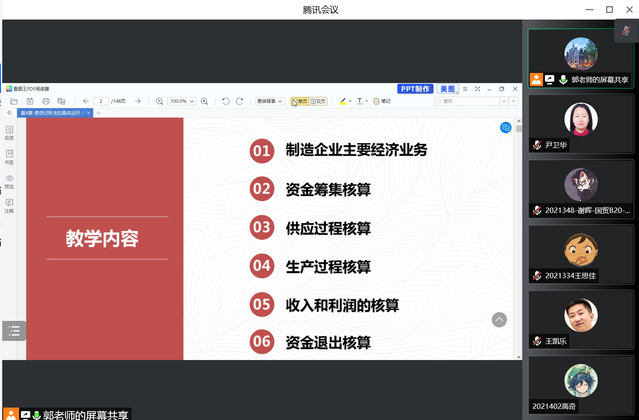Open the 目录 (contents) sidebar panel
Viewport: 639px width, 420px height.
coord(9,135)
